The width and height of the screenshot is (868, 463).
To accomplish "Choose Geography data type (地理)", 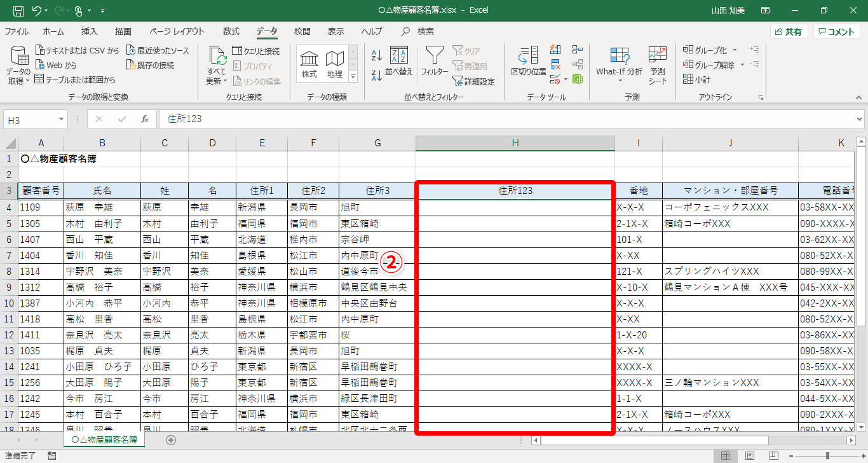I will pos(335,64).
